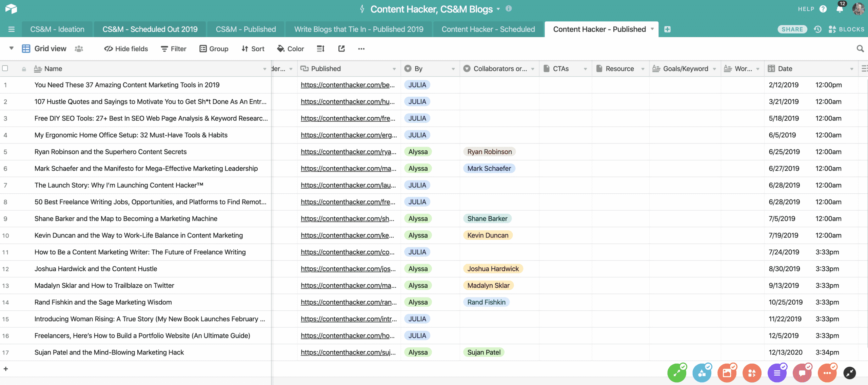Open the Ryan Robinson row published link
Image resolution: width=868 pixels, height=385 pixels.
(349, 152)
